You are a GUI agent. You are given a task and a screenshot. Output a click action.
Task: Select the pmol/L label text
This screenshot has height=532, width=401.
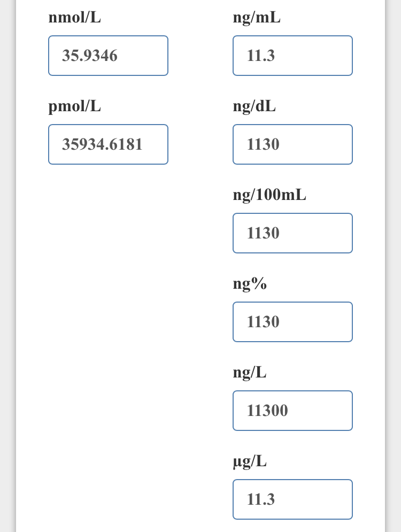(75, 106)
